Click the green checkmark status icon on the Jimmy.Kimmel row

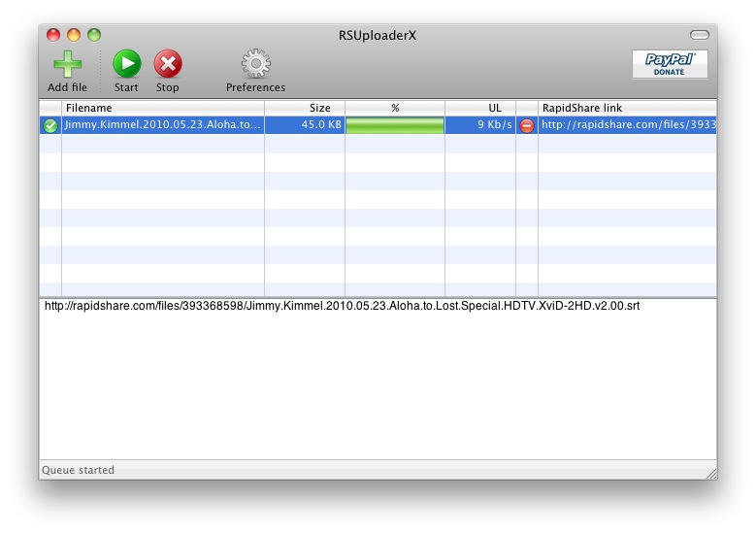click(x=50, y=125)
